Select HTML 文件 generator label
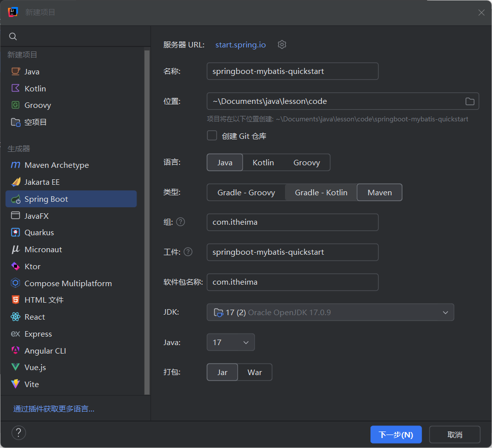Image resolution: width=492 pixels, height=448 pixels. (x=44, y=300)
